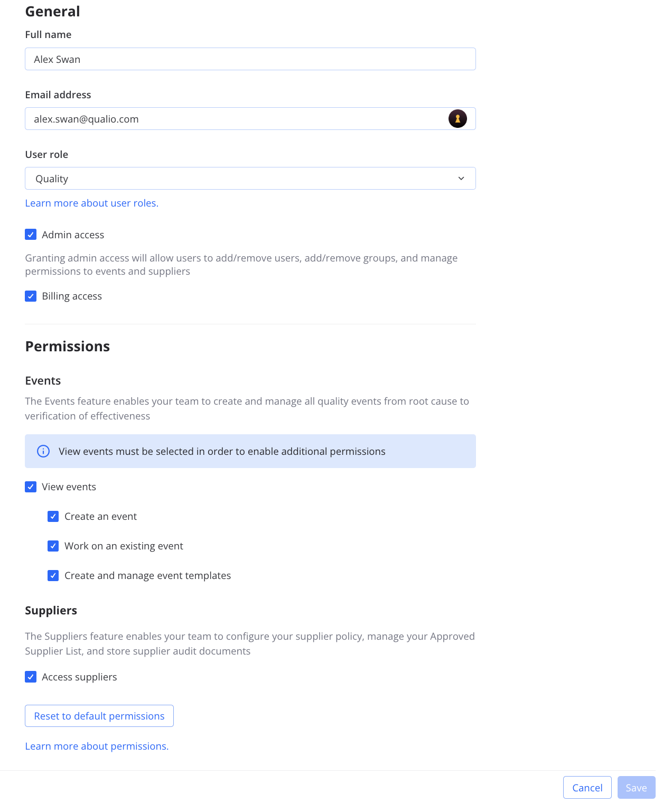Click the Billing access label text
The image size is (672, 803).
[72, 296]
